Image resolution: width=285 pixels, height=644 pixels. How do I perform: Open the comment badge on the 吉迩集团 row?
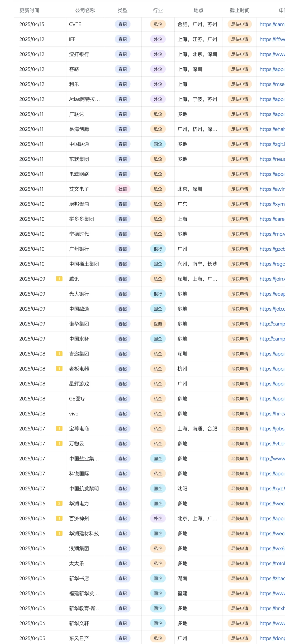click(x=59, y=353)
